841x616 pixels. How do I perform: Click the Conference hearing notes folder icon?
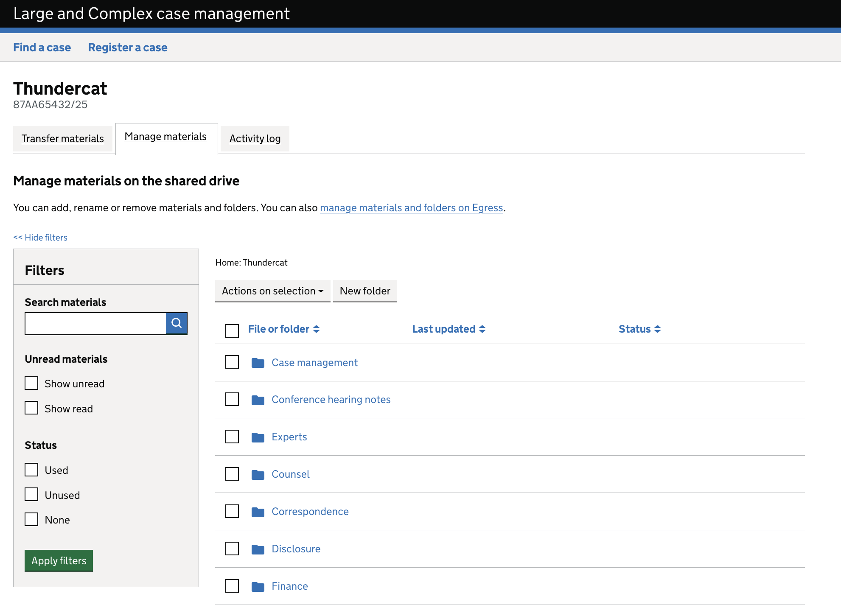(258, 399)
